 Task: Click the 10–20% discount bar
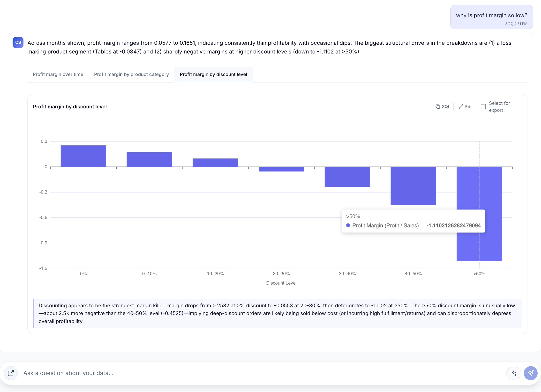pyautogui.click(x=215, y=163)
